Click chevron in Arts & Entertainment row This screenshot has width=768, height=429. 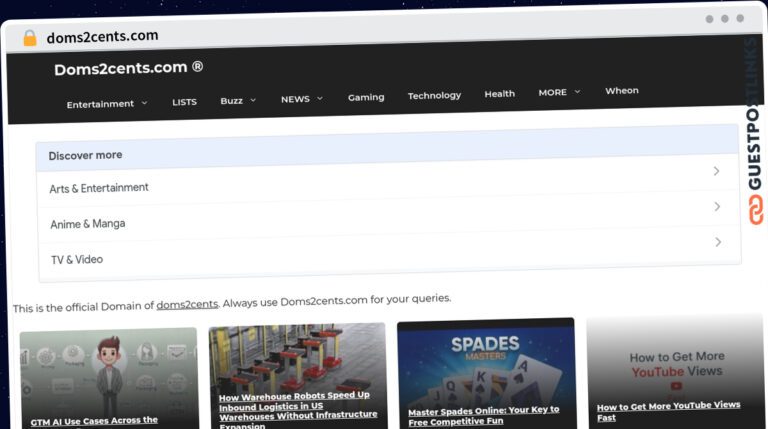point(716,171)
